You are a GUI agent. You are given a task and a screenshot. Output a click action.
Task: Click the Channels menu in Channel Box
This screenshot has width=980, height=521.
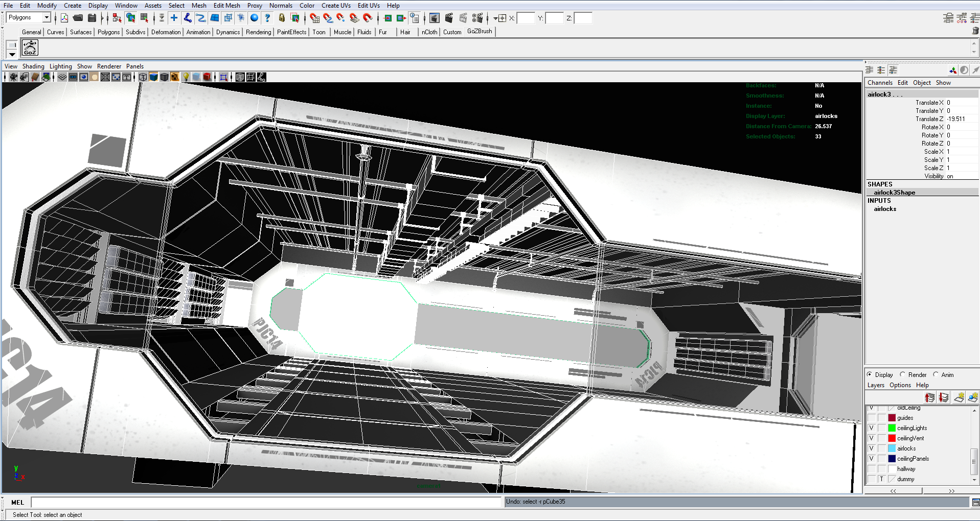[880, 83]
